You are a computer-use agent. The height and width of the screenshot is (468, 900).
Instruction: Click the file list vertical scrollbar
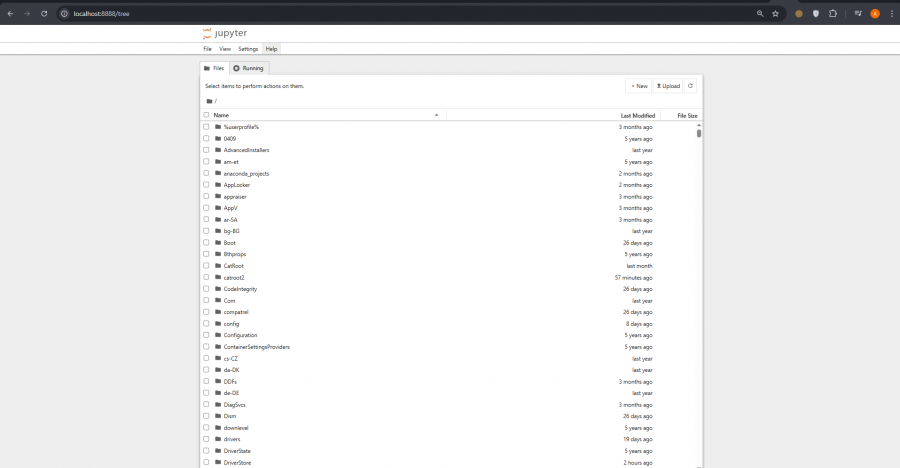coord(699,133)
